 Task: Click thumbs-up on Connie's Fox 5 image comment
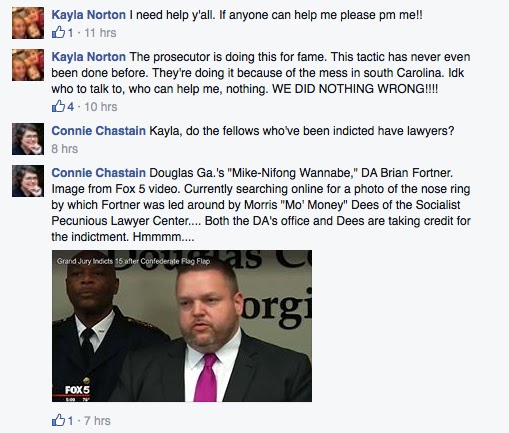pos(58,420)
